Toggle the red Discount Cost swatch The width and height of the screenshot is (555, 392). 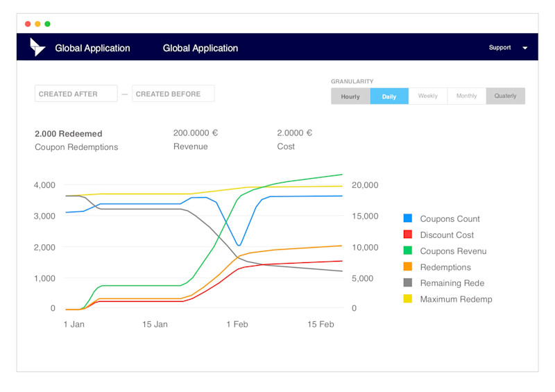tap(408, 234)
